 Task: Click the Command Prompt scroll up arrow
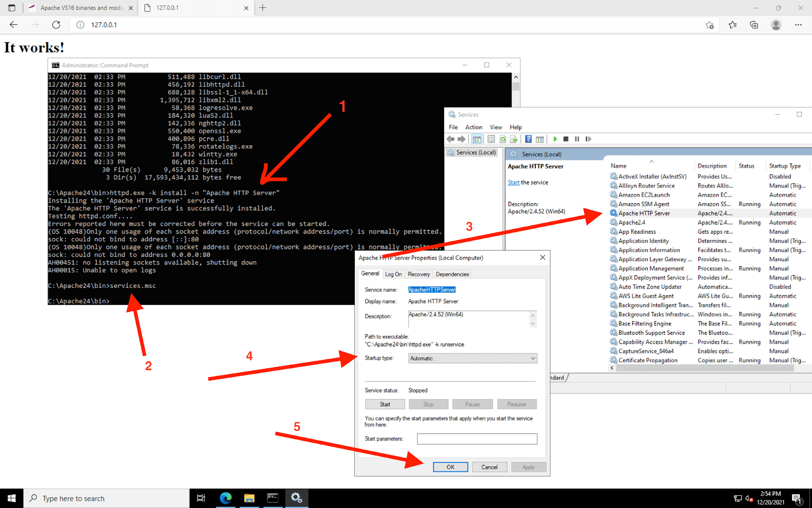point(516,77)
